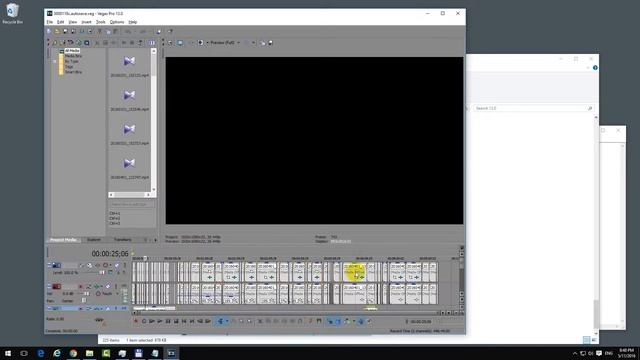640x360 pixels.
Task: Toggle Lock Envelopes to Events
Action: click(361, 321)
